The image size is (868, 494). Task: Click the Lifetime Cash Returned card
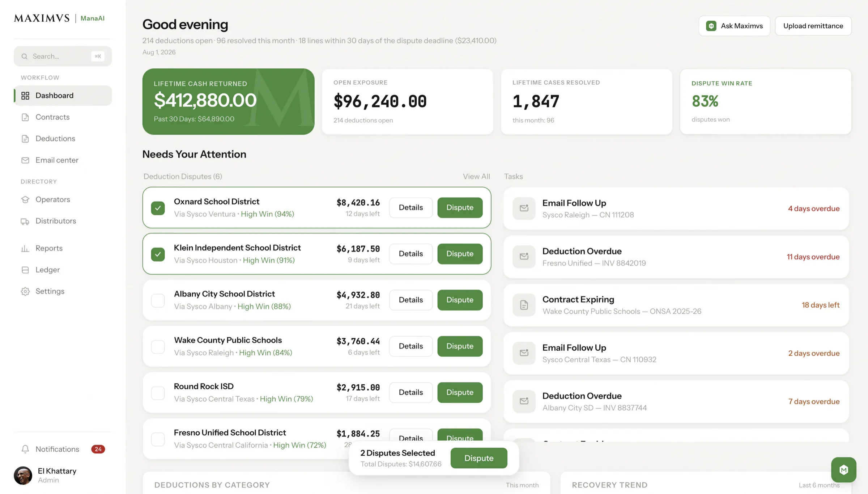228,102
